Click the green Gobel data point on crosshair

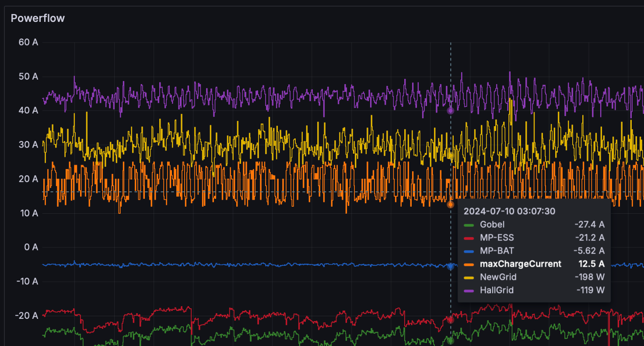point(451,341)
